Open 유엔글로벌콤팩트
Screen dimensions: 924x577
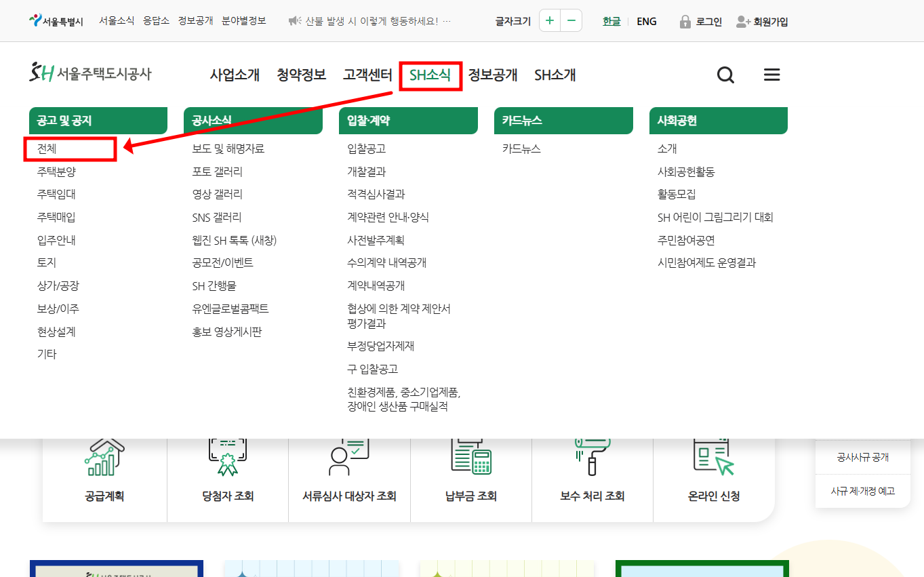click(x=230, y=309)
